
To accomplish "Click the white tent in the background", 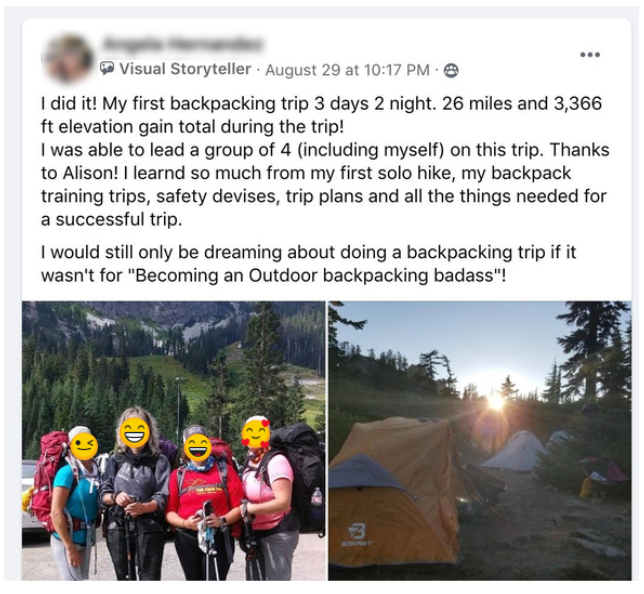I will click(x=515, y=451).
